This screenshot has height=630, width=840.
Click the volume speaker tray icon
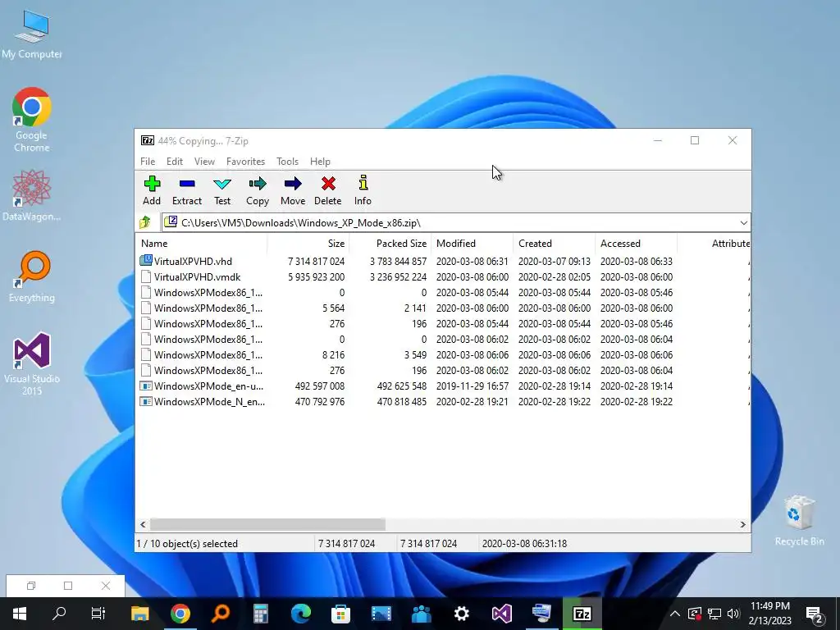click(733, 614)
